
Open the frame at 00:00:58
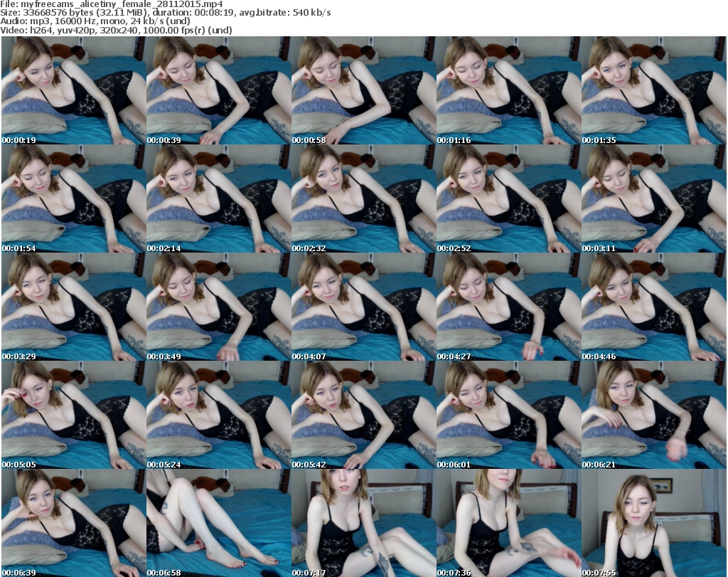363,90
